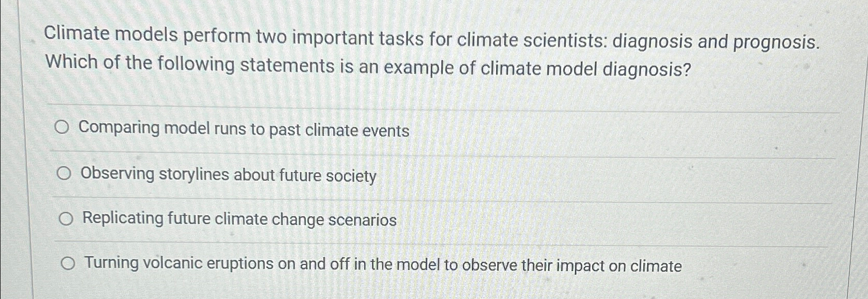Select the radio button for 'Comparing model runs to past climate events'
This screenshot has width=868, height=299.
point(63,126)
